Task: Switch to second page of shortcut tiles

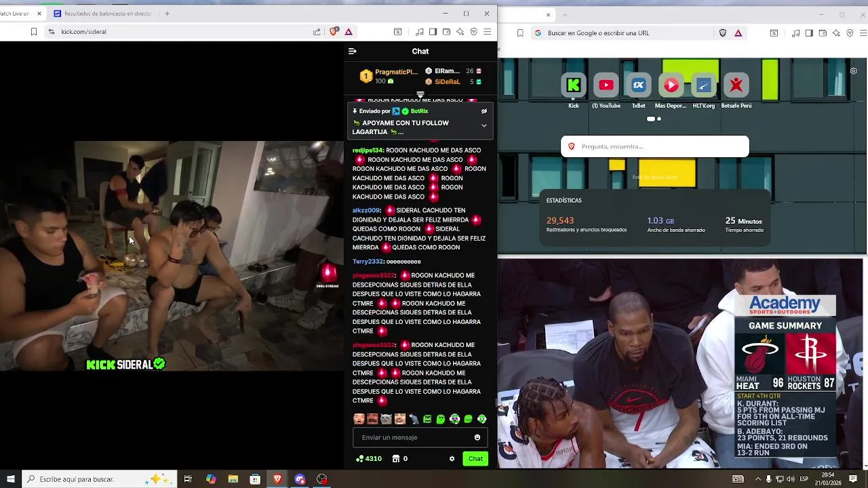Action: 659,119
